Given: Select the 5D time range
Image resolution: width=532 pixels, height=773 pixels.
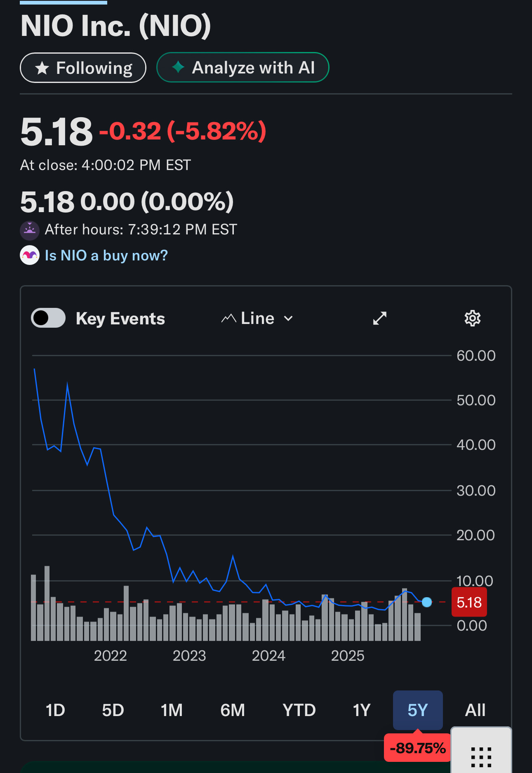Looking at the screenshot, I should pyautogui.click(x=113, y=710).
